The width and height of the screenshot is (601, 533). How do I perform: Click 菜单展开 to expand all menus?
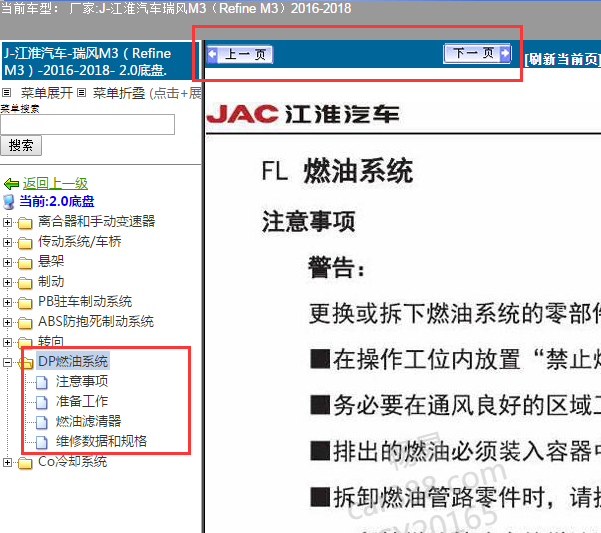coord(46,93)
